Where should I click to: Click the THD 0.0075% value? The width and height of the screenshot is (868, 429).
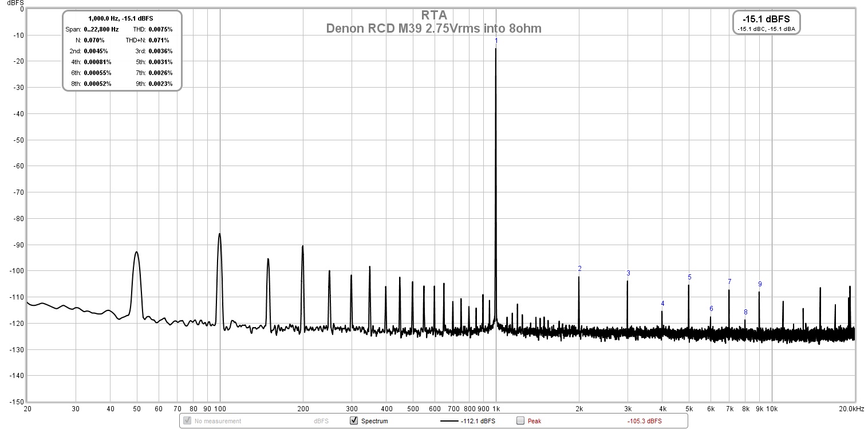(160, 29)
